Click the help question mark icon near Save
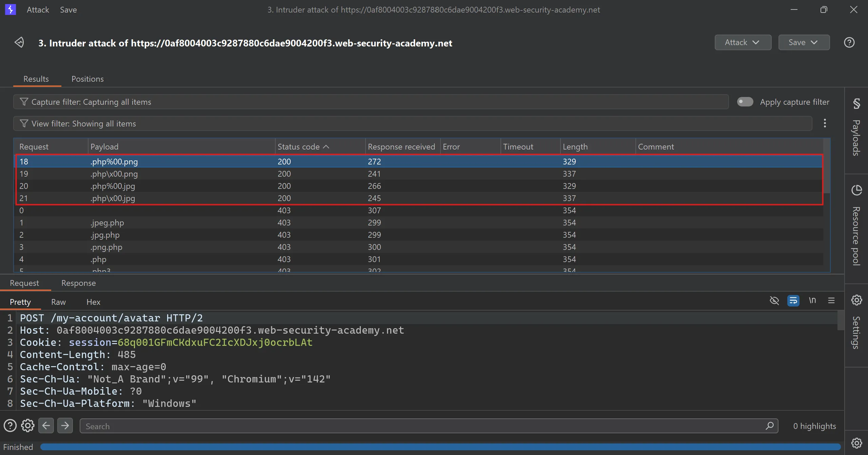Screen dimensions: 868x455 click(849, 43)
